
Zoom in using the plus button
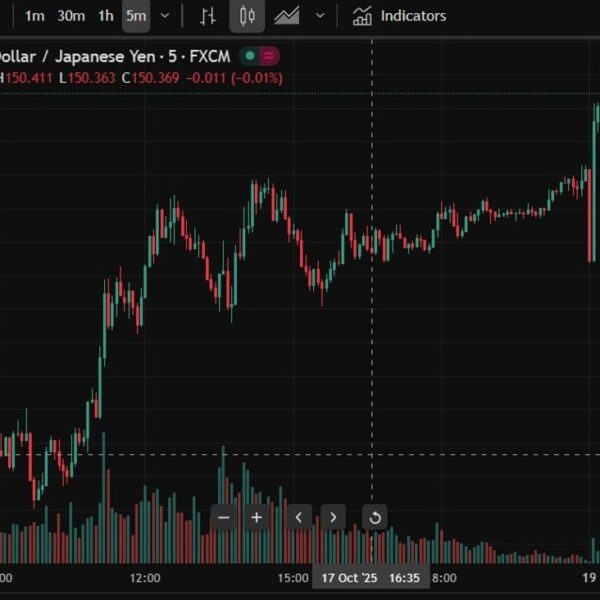coord(257,517)
